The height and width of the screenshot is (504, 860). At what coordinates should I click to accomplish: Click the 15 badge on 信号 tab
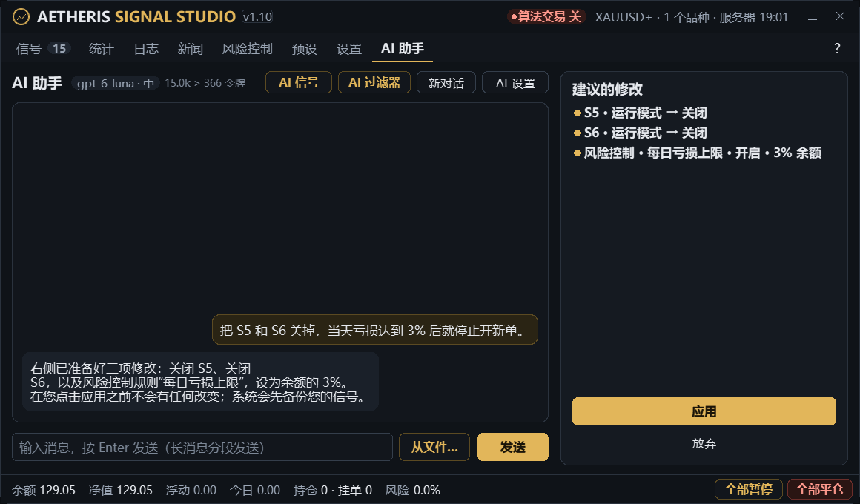coord(59,48)
